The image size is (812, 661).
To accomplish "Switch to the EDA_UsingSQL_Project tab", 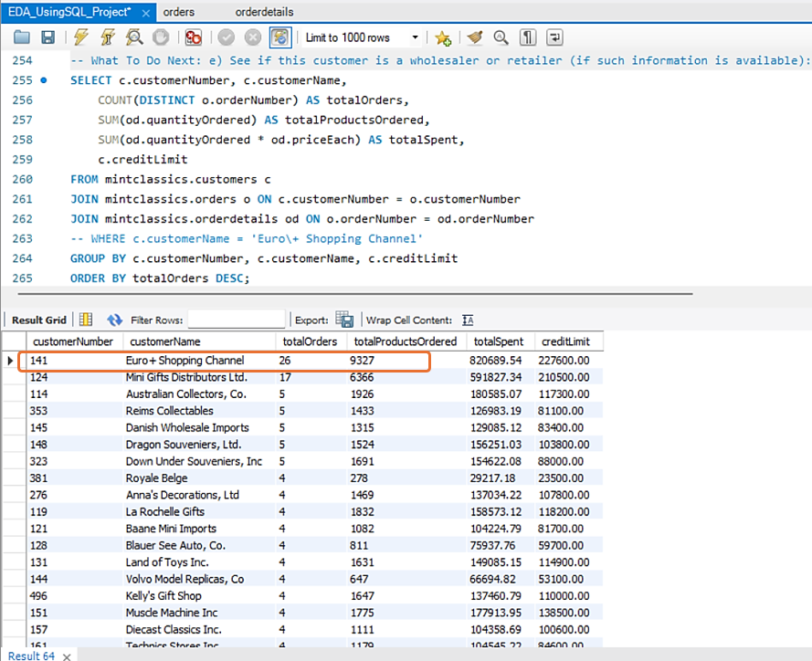I will point(69,12).
